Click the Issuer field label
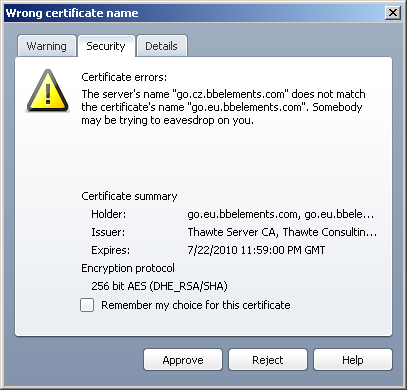Screen dimensions: 407x390 point(108,232)
